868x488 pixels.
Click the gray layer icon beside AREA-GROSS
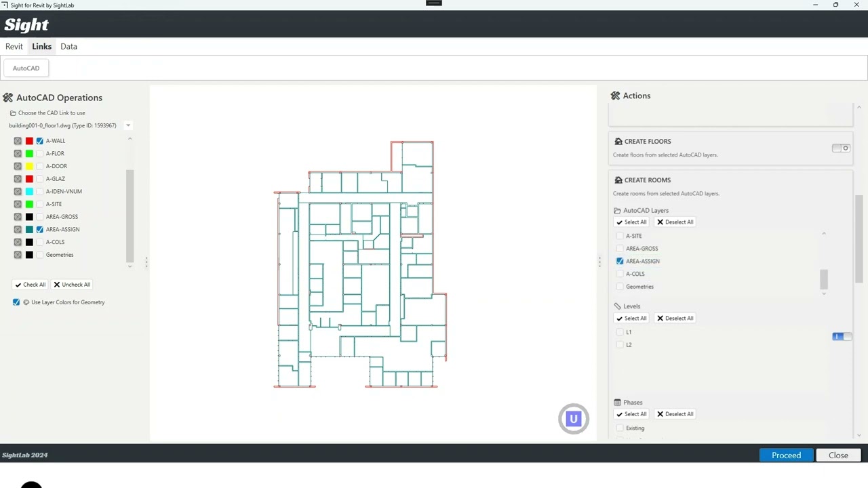point(18,217)
